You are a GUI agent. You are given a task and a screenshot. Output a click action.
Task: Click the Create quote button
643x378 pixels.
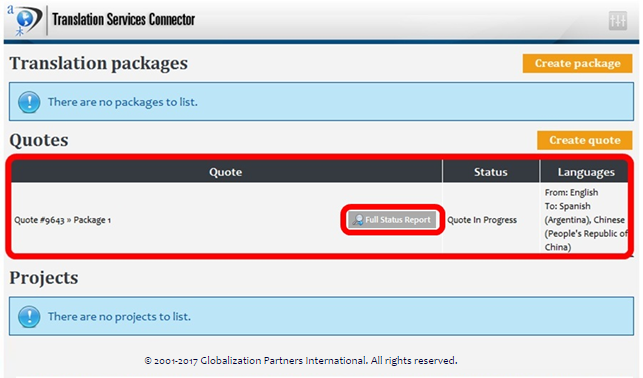tap(585, 140)
